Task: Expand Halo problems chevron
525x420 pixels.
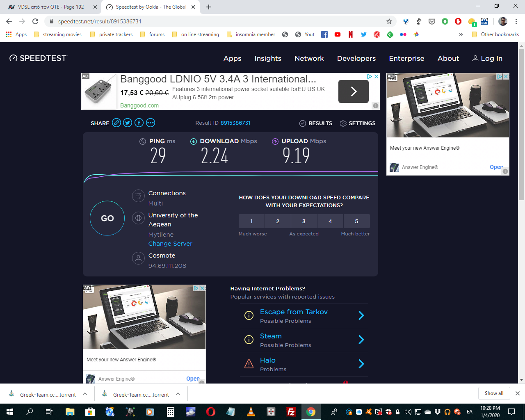Action: point(361,364)
